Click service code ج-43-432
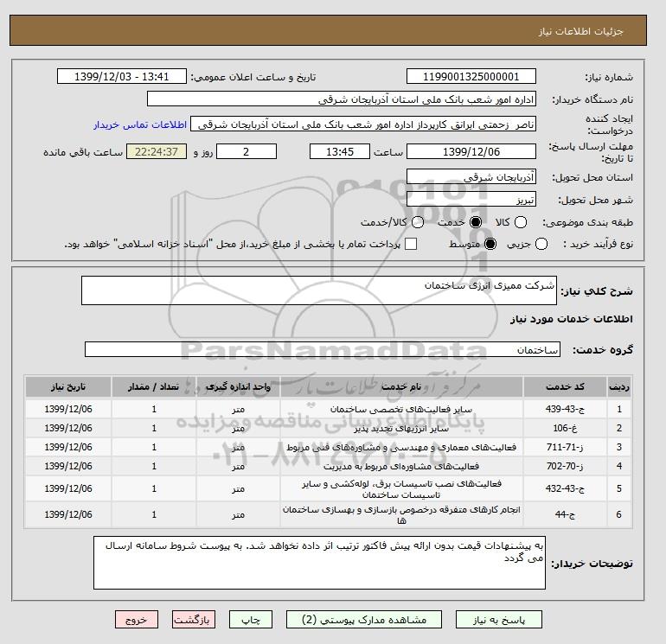The image size is (666, 644). point(565,488)
